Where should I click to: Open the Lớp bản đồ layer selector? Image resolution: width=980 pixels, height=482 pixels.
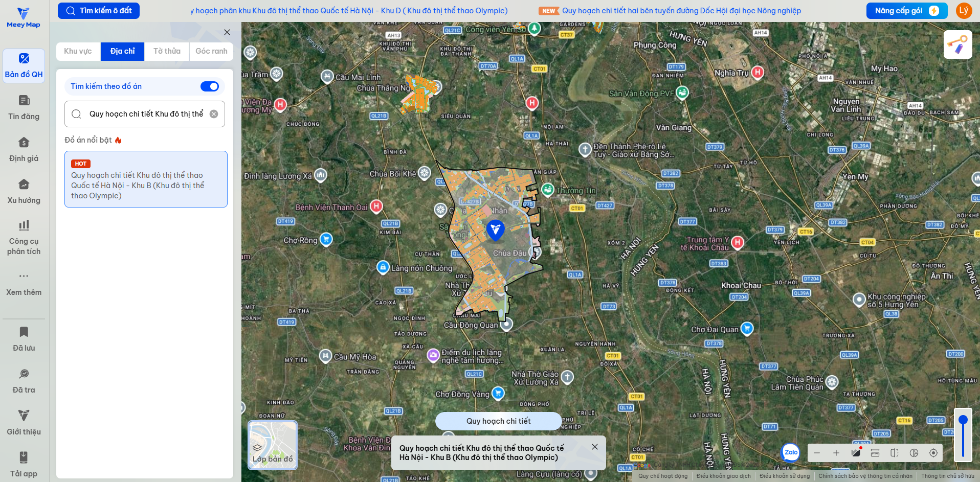pos(273,445)
